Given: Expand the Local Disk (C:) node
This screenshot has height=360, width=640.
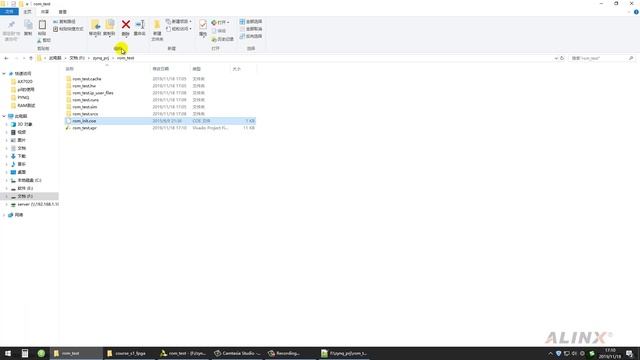Looking at the screenshot, I should (7, 180).
